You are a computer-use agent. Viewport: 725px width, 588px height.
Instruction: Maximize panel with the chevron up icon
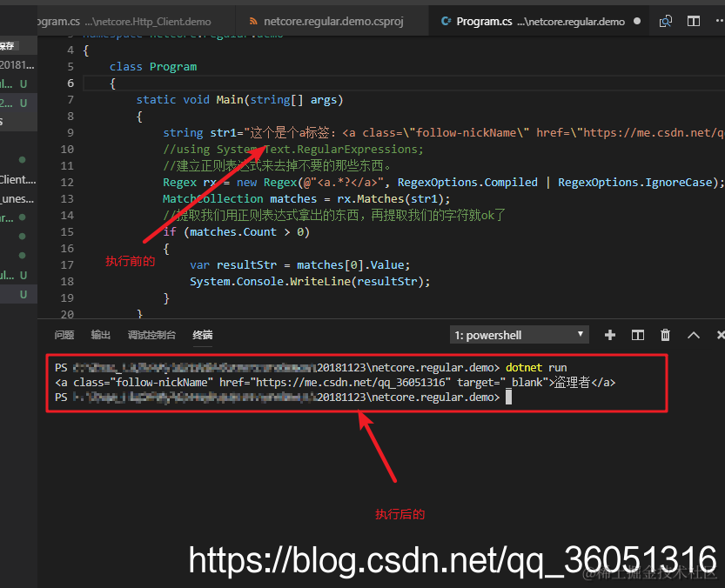tap(693, 335)
